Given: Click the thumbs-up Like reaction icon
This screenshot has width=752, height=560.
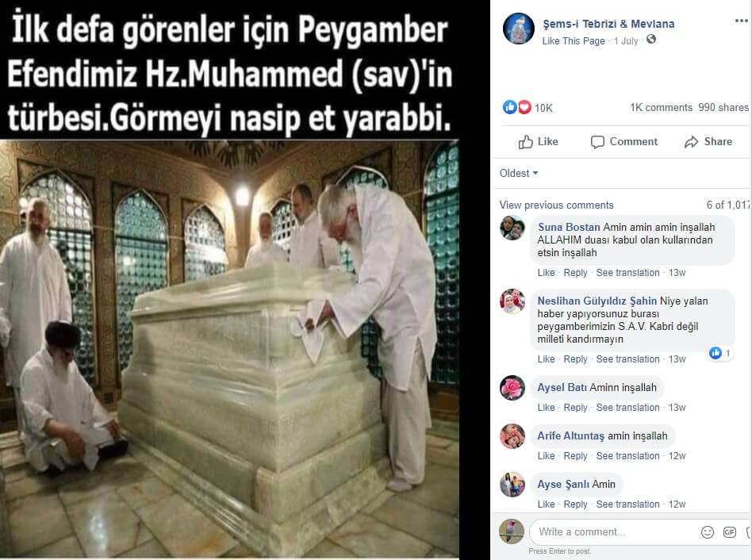Looking at the screenshot, I should pyautogui.click(x=509, y=107).
